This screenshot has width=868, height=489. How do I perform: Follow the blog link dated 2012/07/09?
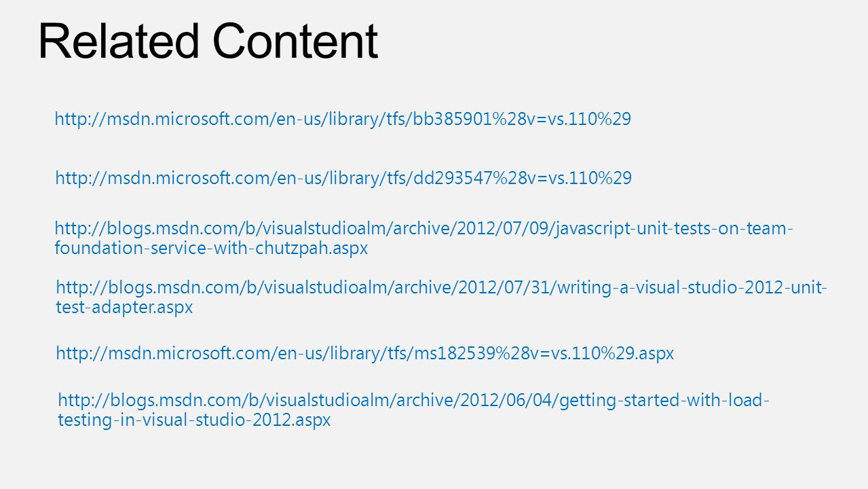pos(423,238)
